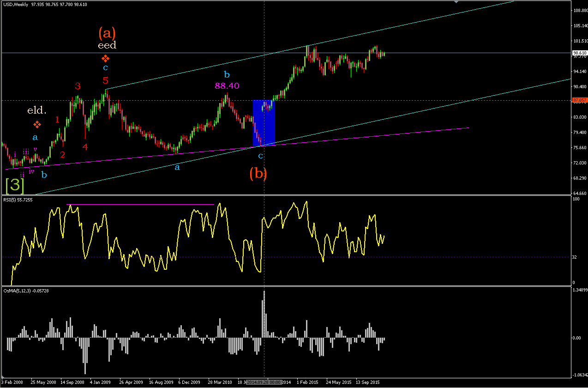
Task: Click the highlighted 2014.09.28 00:00 date marker
Action: click(264, 382)
